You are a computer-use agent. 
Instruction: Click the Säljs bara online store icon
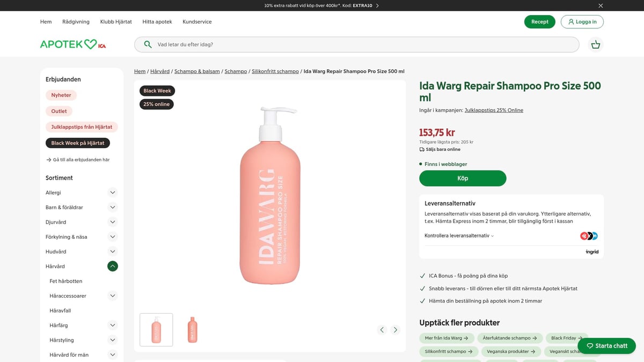(x=421, y=149)
